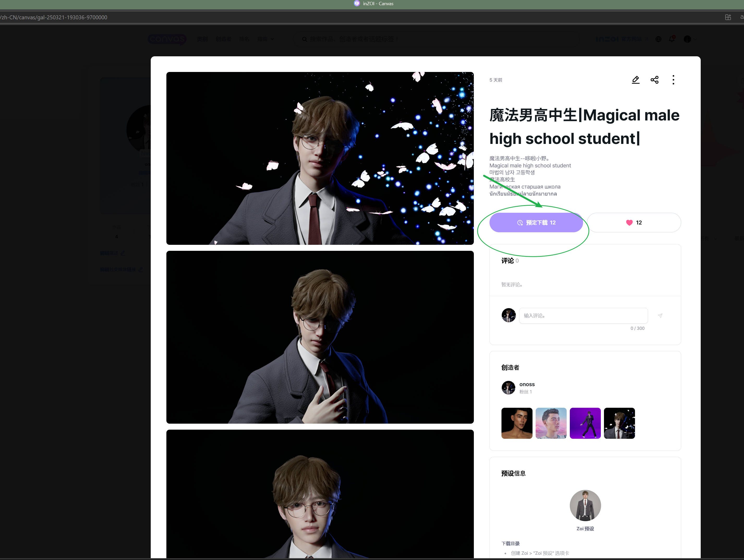
Task: Click the 暂无评论 empty comments text
Action: [x=512, y=284]
